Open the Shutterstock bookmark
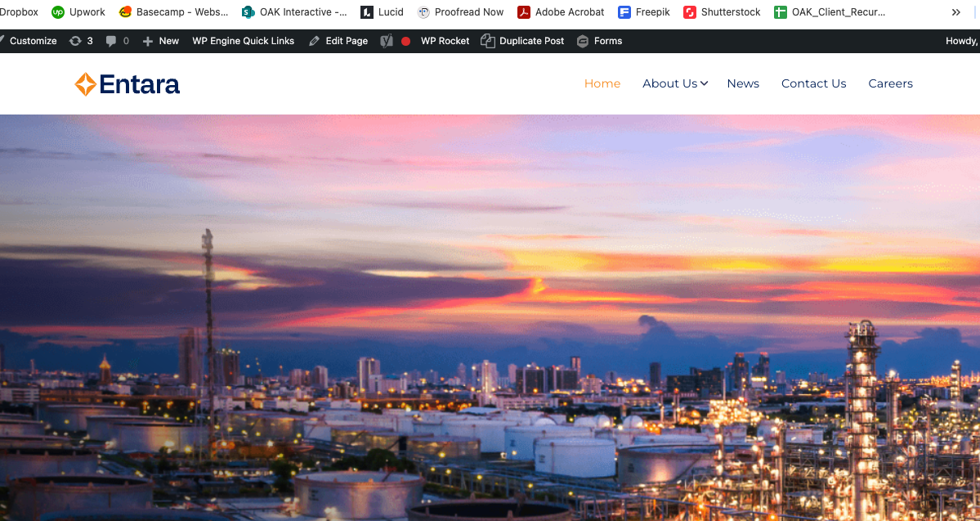 pos(721,11)
